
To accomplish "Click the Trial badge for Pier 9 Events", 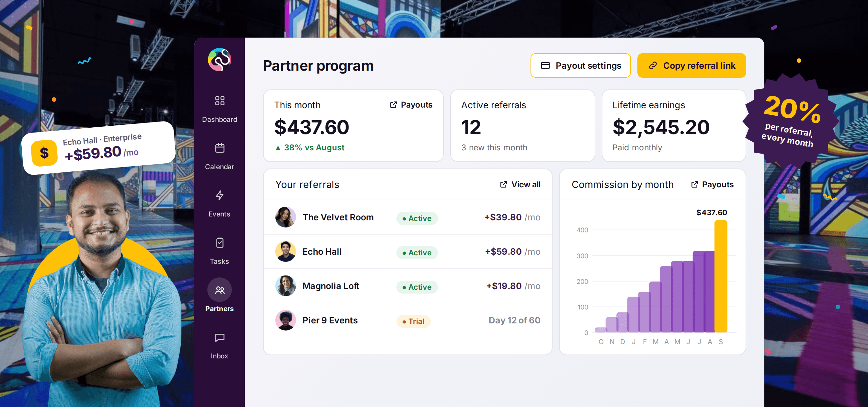I will (x=414, y=322).
